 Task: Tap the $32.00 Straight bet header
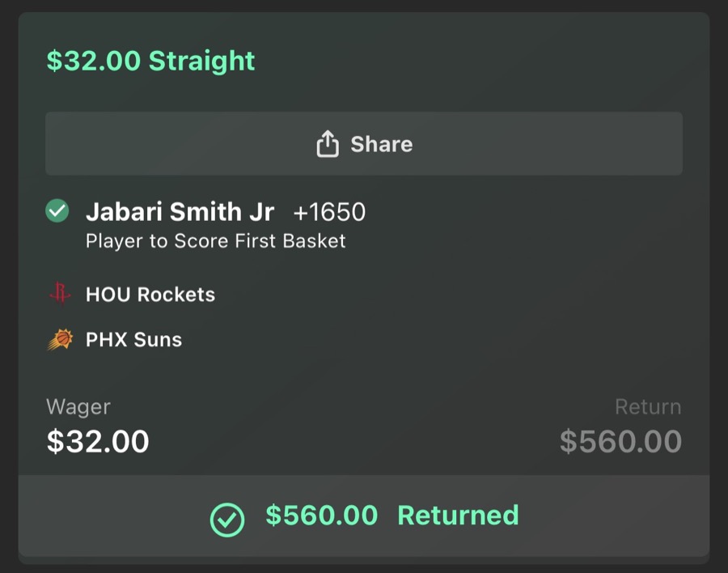pyautogui.click(x=149, y=60)
